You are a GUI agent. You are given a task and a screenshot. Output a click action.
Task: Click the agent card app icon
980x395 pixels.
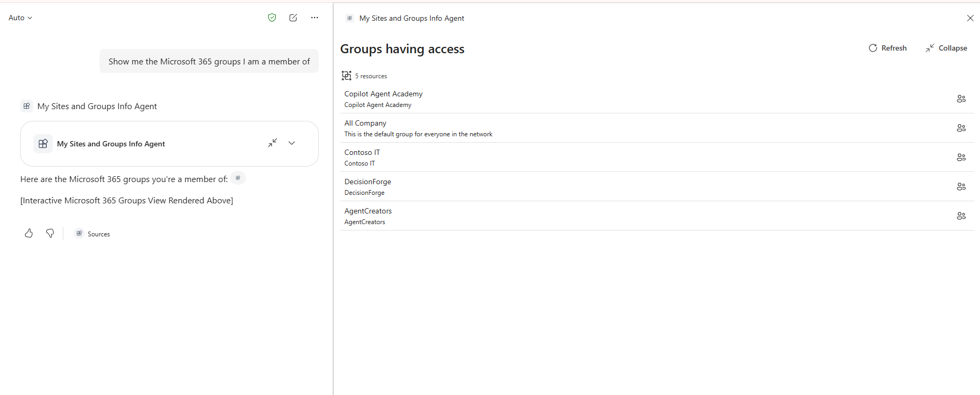43,144
